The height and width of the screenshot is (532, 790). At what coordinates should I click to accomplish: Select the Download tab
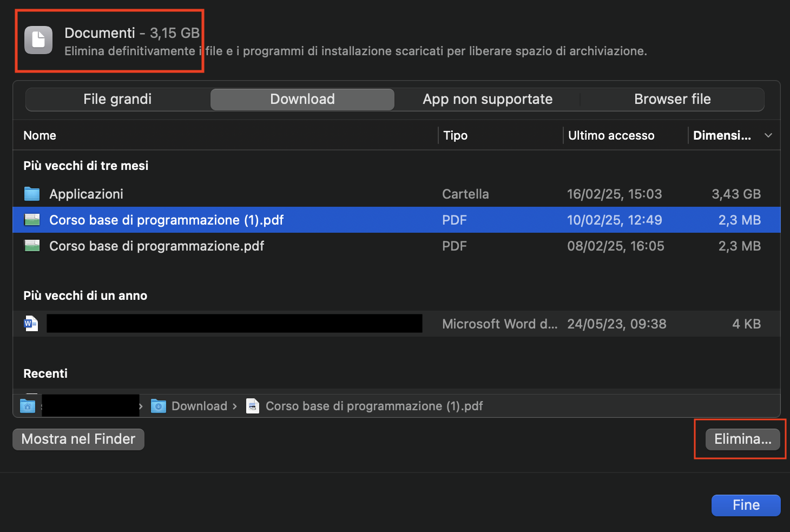click(302, 99)
